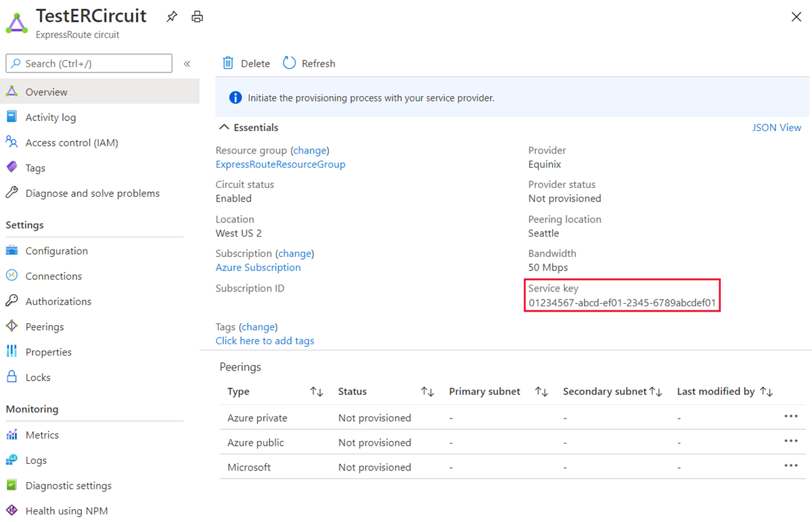Open the print view icon
812x522 pixels.
pos(197,16)
